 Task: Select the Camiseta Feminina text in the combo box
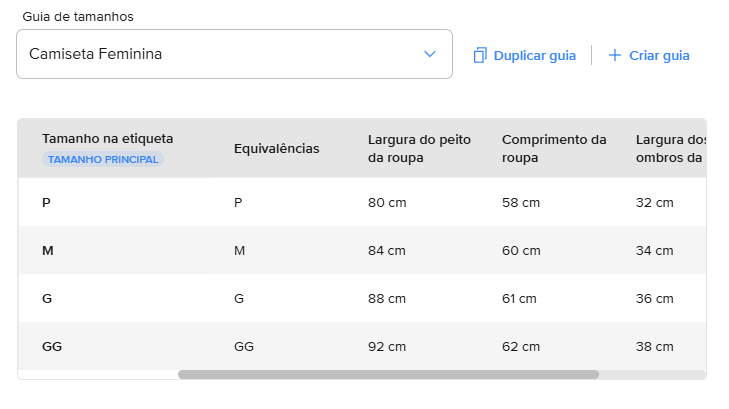[x=96, y=54]
